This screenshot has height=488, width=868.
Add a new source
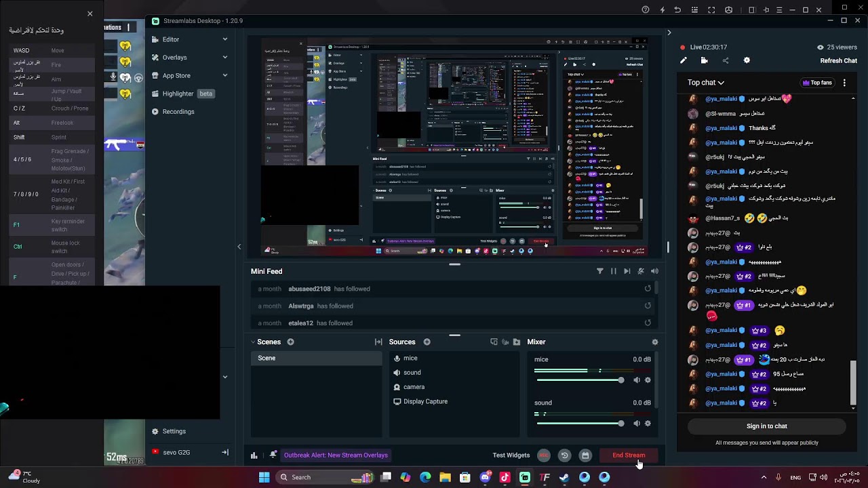(x=427, y=342)
